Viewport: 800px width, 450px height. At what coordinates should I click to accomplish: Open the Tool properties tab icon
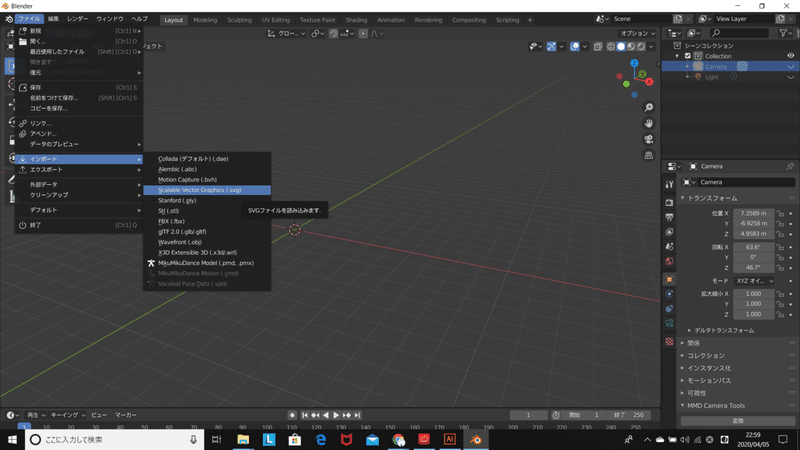point(669,185)
